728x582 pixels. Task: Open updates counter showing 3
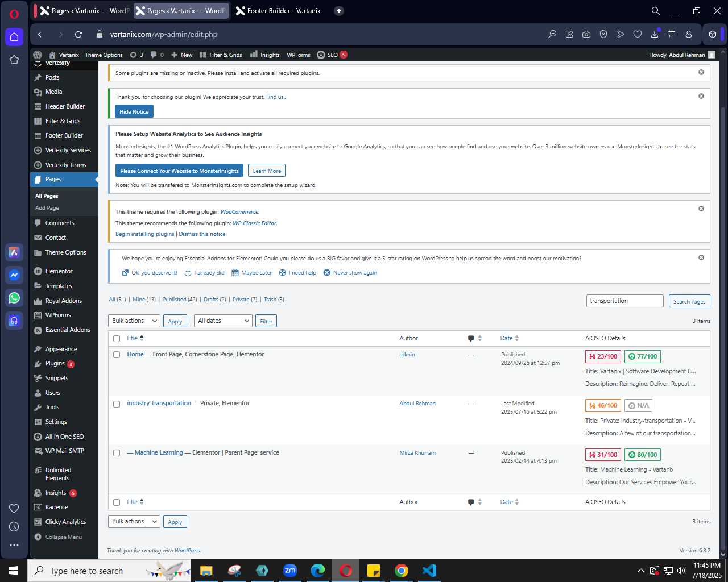(x=136, y=55)
